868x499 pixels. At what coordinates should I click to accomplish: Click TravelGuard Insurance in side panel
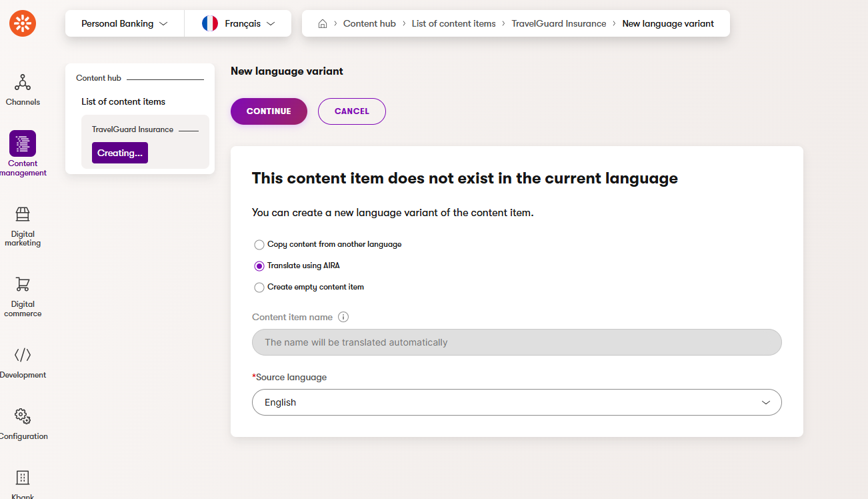tap(133, 129)
